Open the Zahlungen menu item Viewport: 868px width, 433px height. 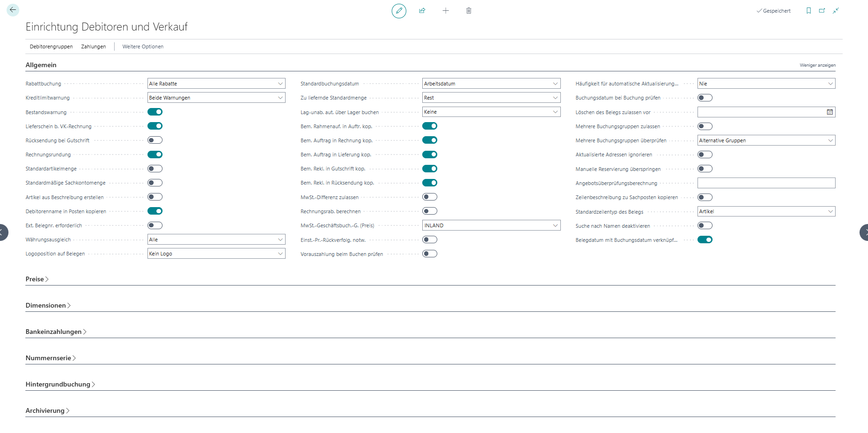tap(93, 46)
